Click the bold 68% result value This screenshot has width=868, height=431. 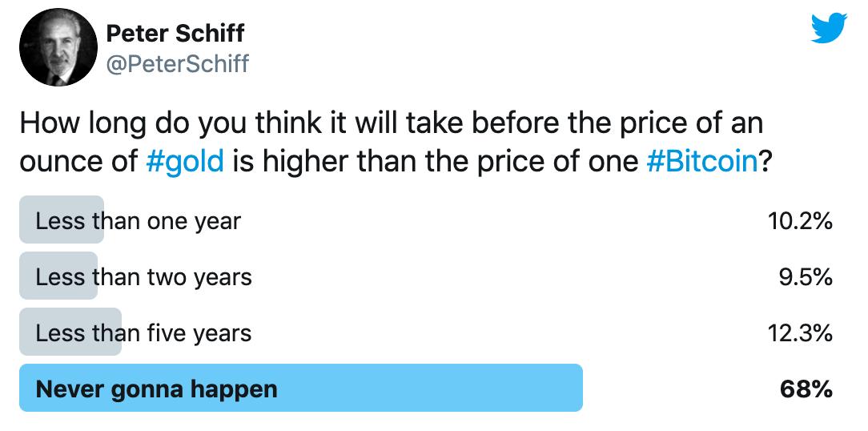806,389
